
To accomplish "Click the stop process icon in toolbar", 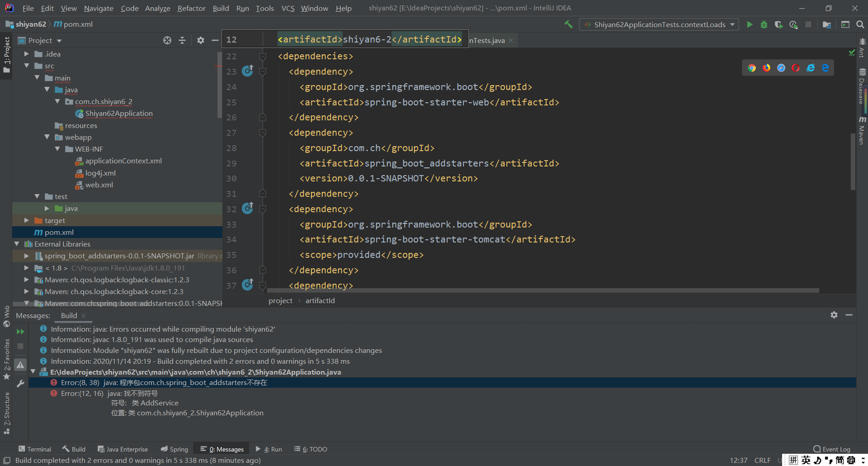I will click(x=808, y=24).
